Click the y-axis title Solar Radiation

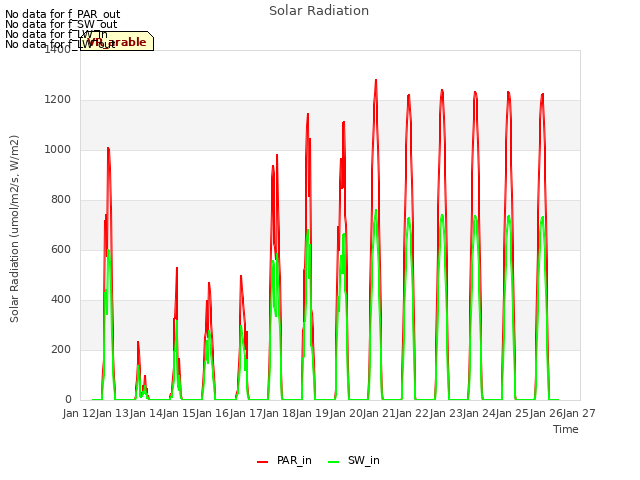14,229
